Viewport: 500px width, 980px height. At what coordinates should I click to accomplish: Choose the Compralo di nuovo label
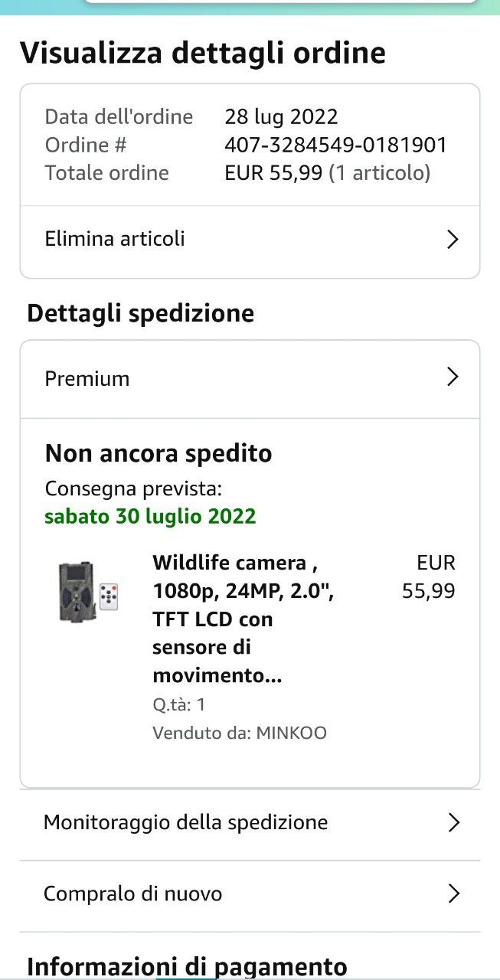pyautogui.click(x=132, y=893)
